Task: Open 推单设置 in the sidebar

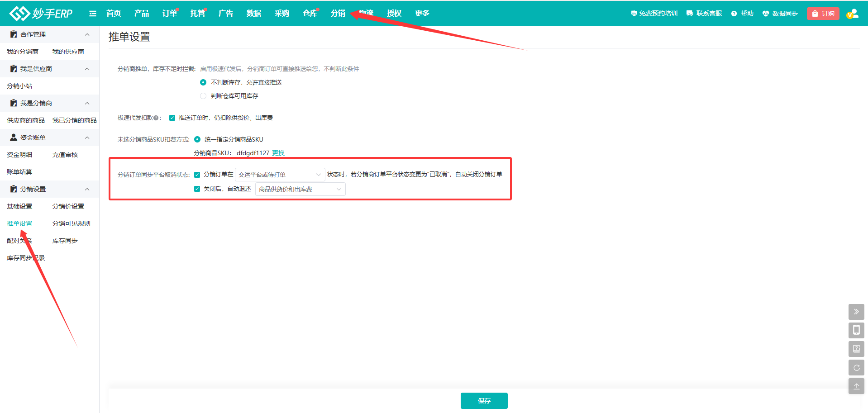Action: (19, 223)
